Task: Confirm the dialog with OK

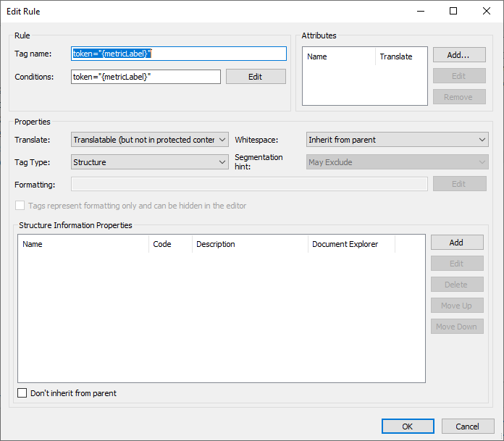Action: (408, 427)
